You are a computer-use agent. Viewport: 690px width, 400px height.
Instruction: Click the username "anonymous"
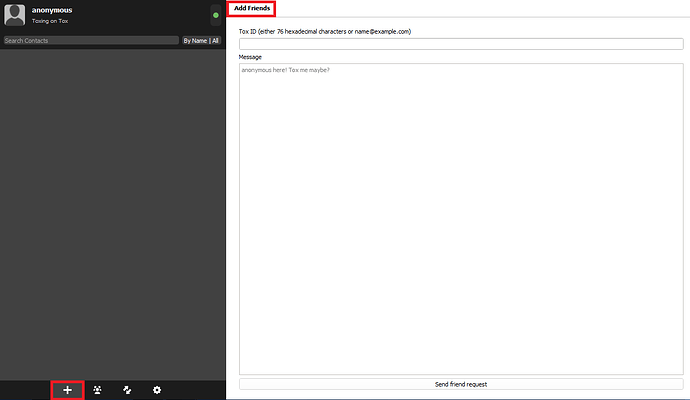click(52, 10)
